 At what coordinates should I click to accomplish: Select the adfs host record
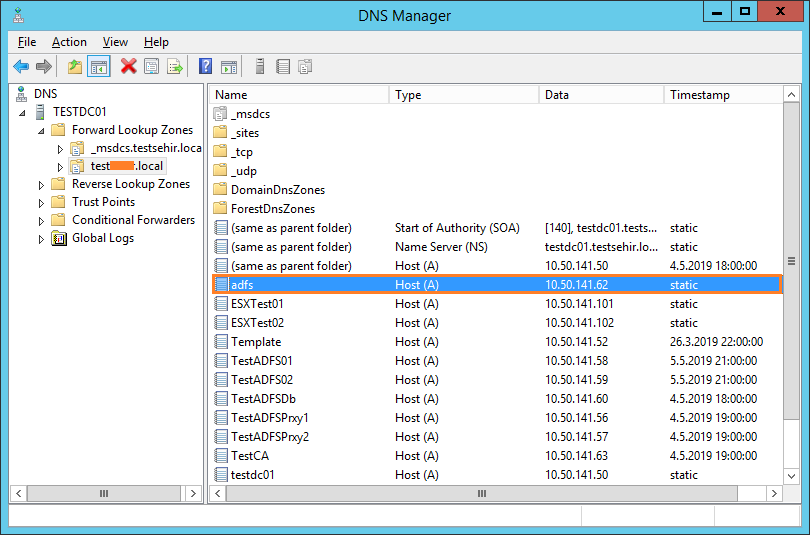tap(497, 285)
